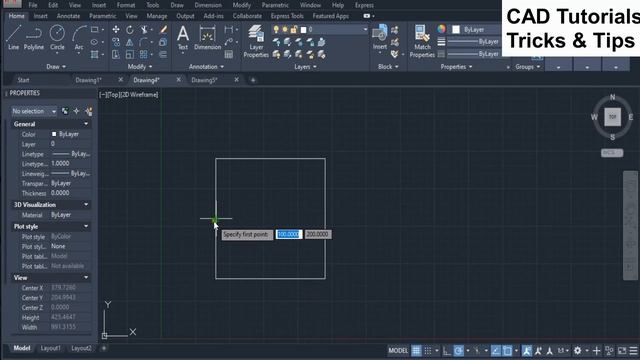Open the layer 0 dropdown list

(x=320, y=29)
